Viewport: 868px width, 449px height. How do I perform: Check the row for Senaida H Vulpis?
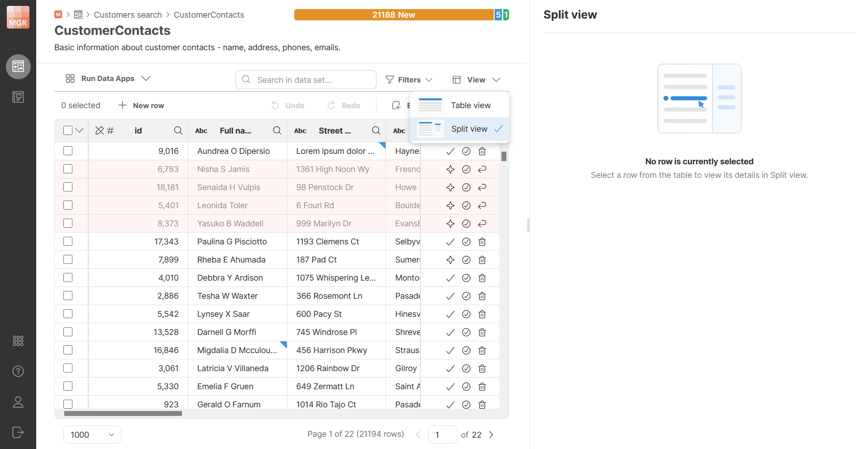pyautogui.click(x=68, y=187)
